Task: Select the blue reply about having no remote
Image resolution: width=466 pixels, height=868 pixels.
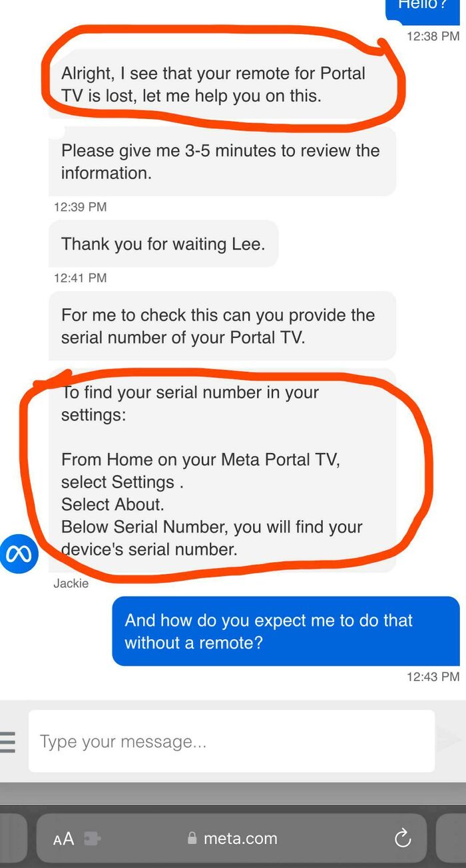Action: click(286, 630)
